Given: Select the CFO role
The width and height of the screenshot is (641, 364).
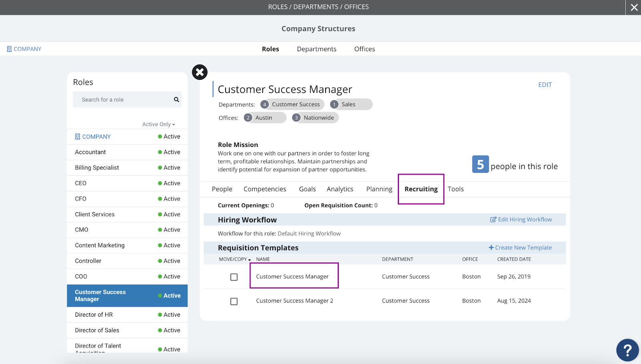Looking at the screenshot, I should pyautogui.click(x=127, y=199).
